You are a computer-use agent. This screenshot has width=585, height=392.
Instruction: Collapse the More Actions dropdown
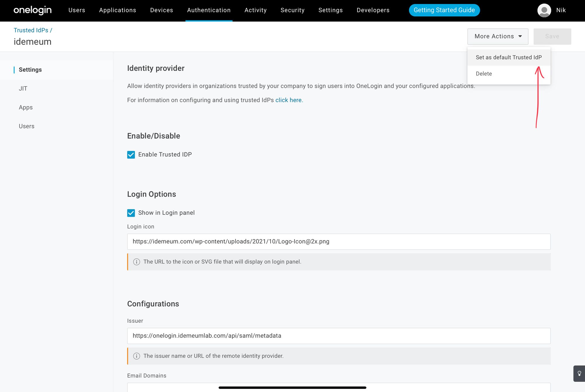pos(498,37)
